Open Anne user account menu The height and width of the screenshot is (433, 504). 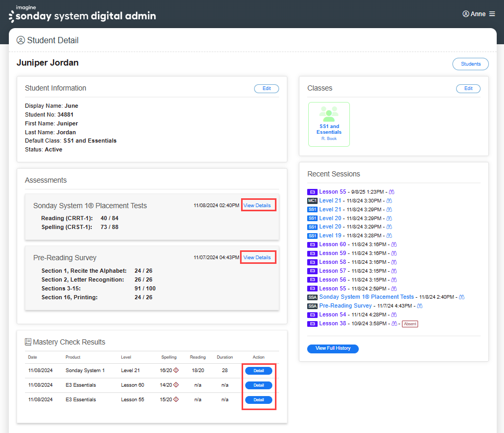pos(474,14)
